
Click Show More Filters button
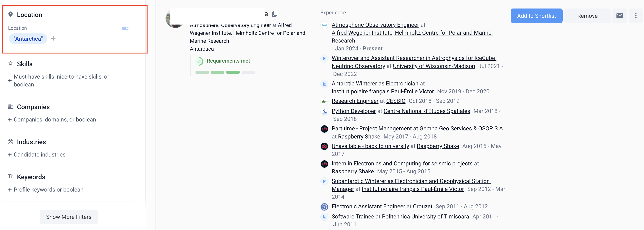coord(69,217)
